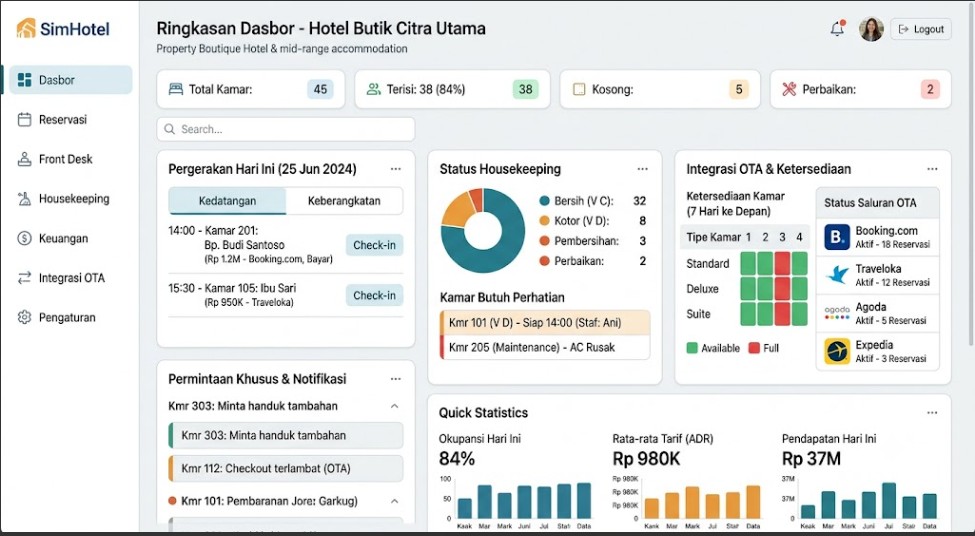Image resolution: width=975 pixels, height=536 pixels.
Task: Click the Expedia yellow plane logo
Action: (x=837, y=351)
